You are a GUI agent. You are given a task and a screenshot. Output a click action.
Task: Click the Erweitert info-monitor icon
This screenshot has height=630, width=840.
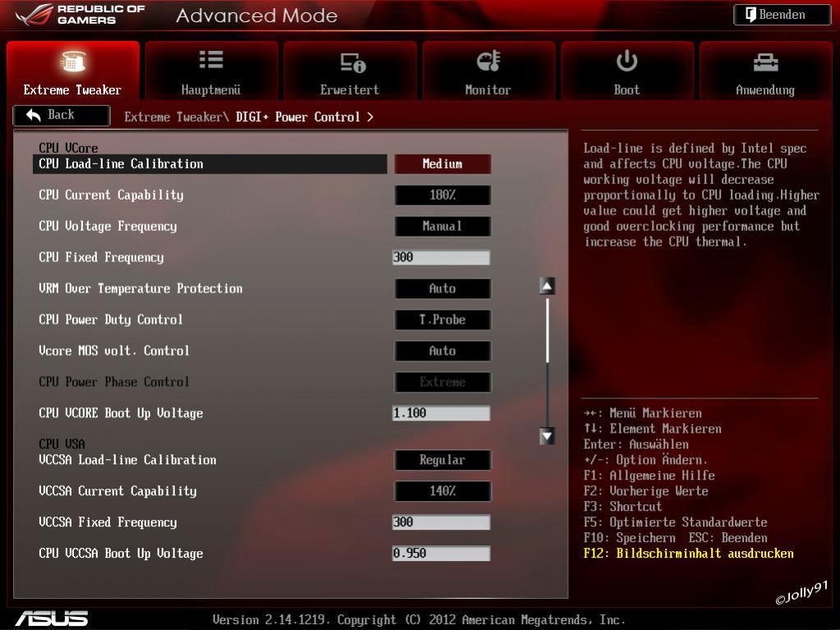click(x=352, y=62)
